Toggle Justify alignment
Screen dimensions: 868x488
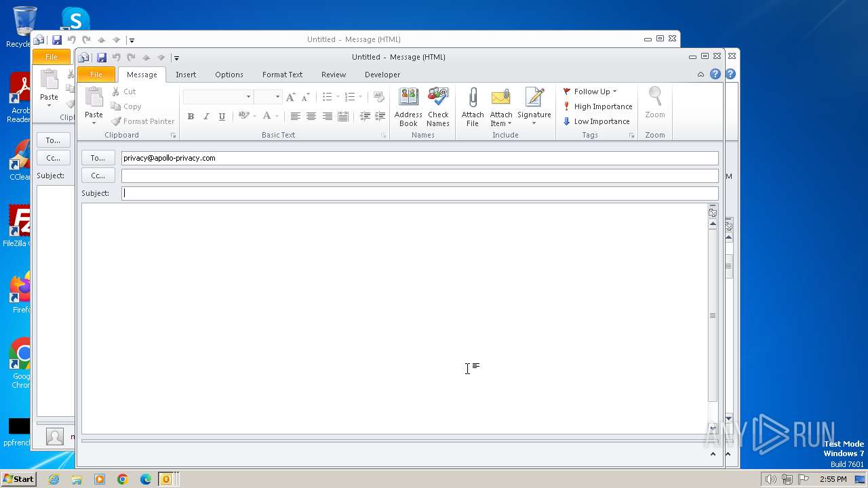(343, 116)
